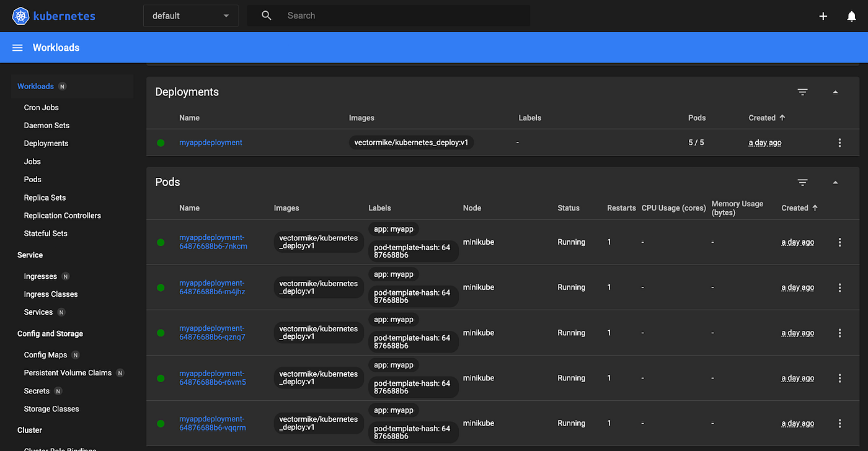Open actions menu for pod r6vm5
868x451 pixels.
pos(840,378)
